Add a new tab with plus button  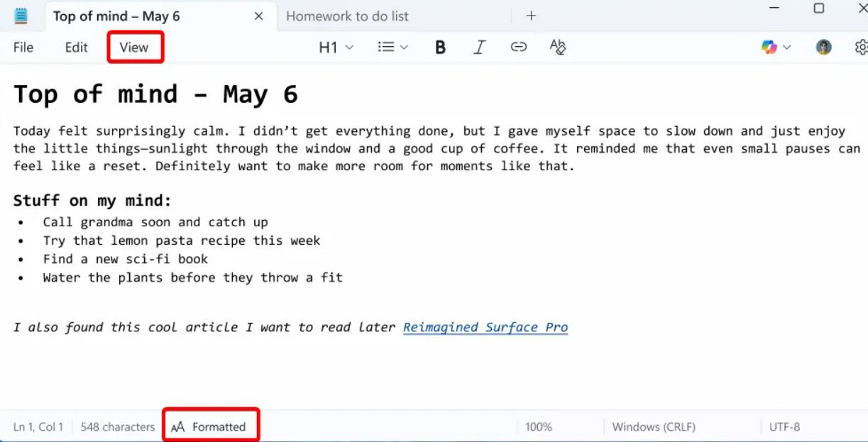click(x=531, y=16)
